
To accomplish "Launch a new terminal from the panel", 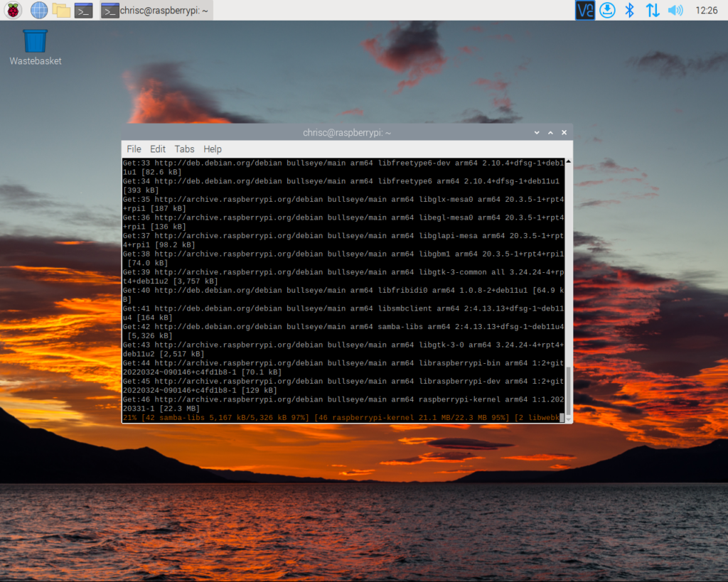I will coord(84,10).
